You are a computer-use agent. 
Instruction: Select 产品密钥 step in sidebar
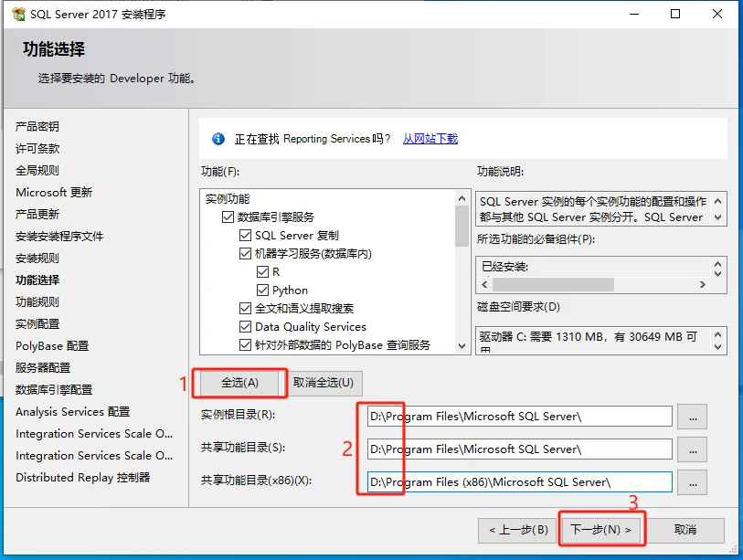pos(37,126)
